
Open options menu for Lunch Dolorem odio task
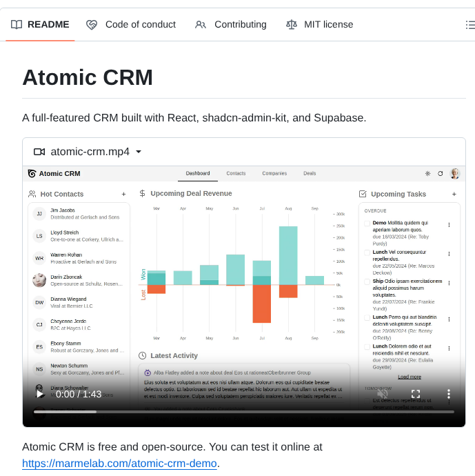click(x=449, y=348)
